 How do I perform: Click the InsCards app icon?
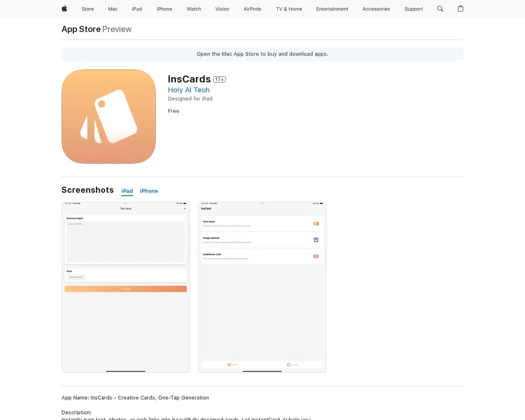(108, 116)
